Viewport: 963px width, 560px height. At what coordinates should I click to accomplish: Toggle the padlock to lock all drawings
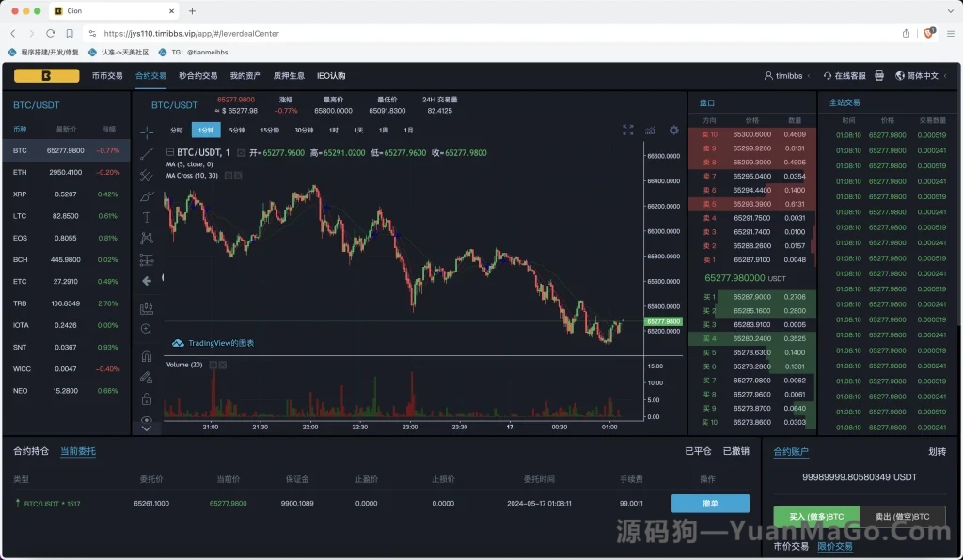(x=145, y=397)
